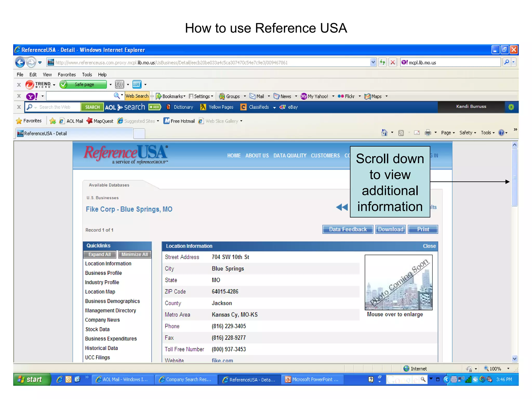532x399 pixels.
Task: Open the Help menu
Action: pyautogui.click(x=102, y=75)
